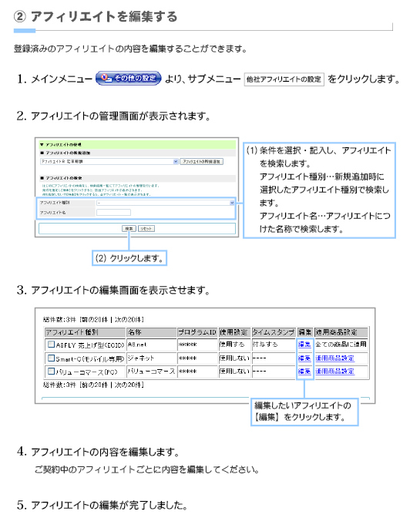Click the ジャネット name cell

point(152,358)
